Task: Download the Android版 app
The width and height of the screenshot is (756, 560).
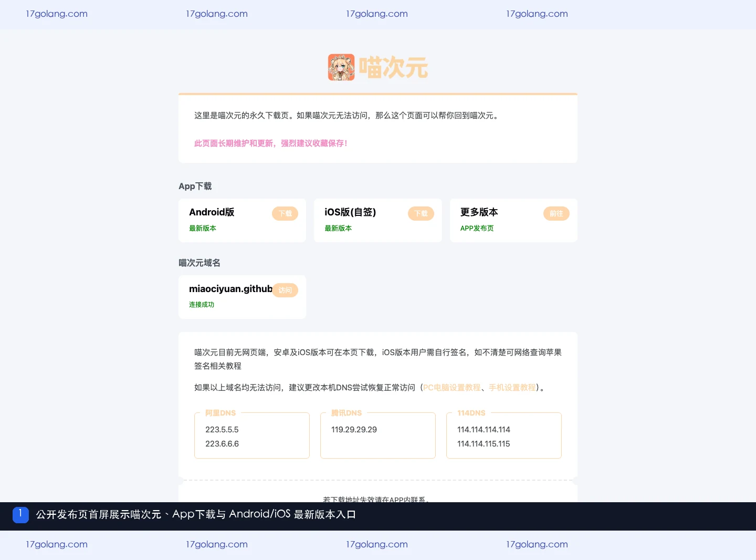Action: pos(285,214)
